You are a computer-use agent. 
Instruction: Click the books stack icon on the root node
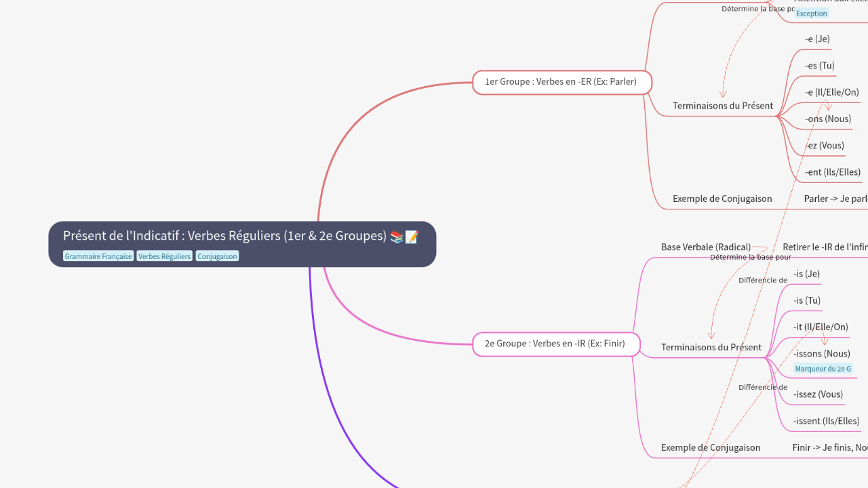397,236
